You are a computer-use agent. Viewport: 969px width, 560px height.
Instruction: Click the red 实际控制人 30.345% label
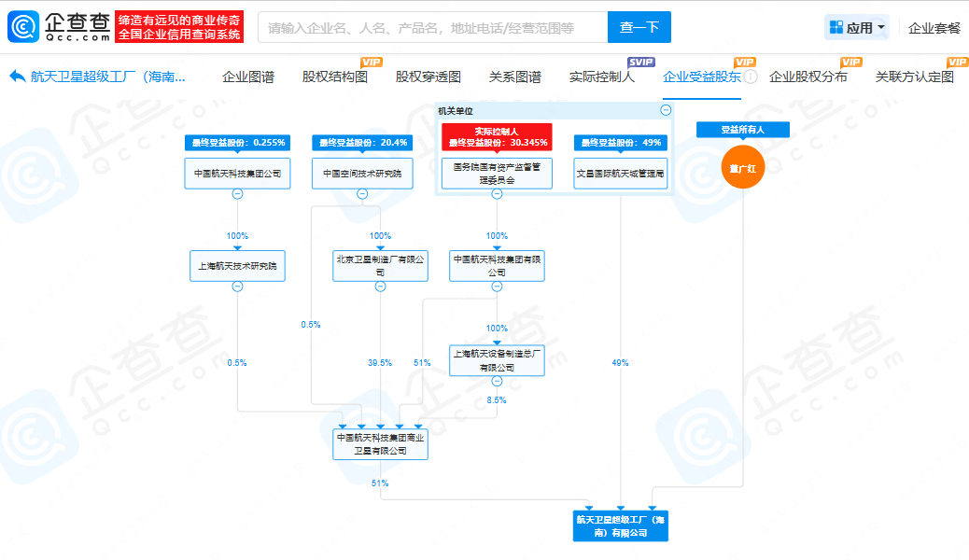[x=497, y=136]
